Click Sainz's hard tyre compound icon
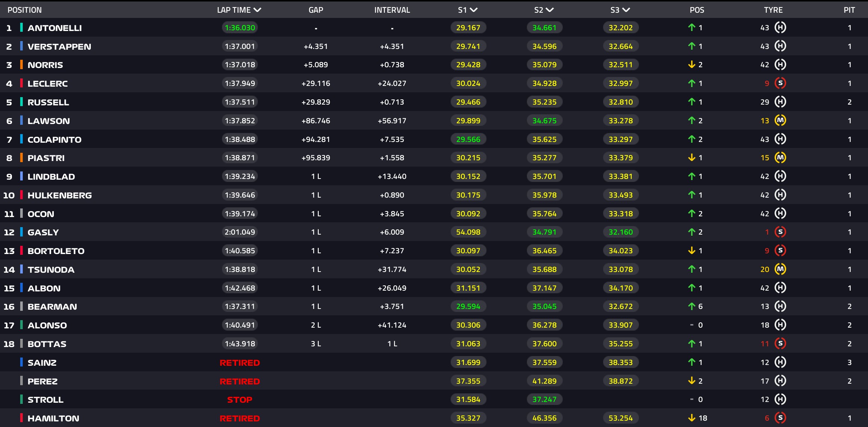The height and width of the screenshot is (427, 868). (x=780, y=362)
